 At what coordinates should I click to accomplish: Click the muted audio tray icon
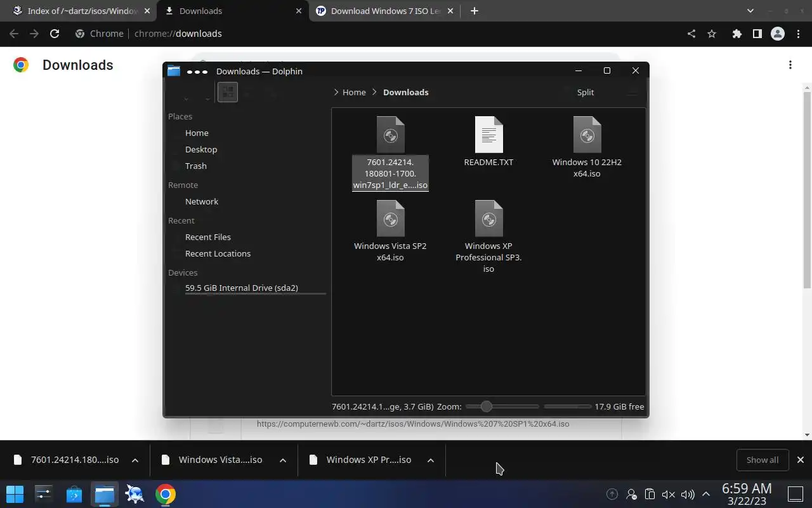pyautogui.click(x=668, y=494)
